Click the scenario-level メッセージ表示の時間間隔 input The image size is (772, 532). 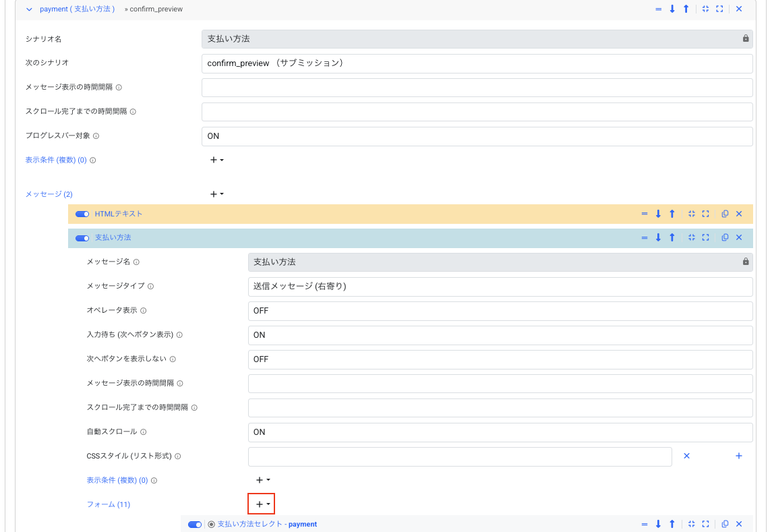click(477, 88)
